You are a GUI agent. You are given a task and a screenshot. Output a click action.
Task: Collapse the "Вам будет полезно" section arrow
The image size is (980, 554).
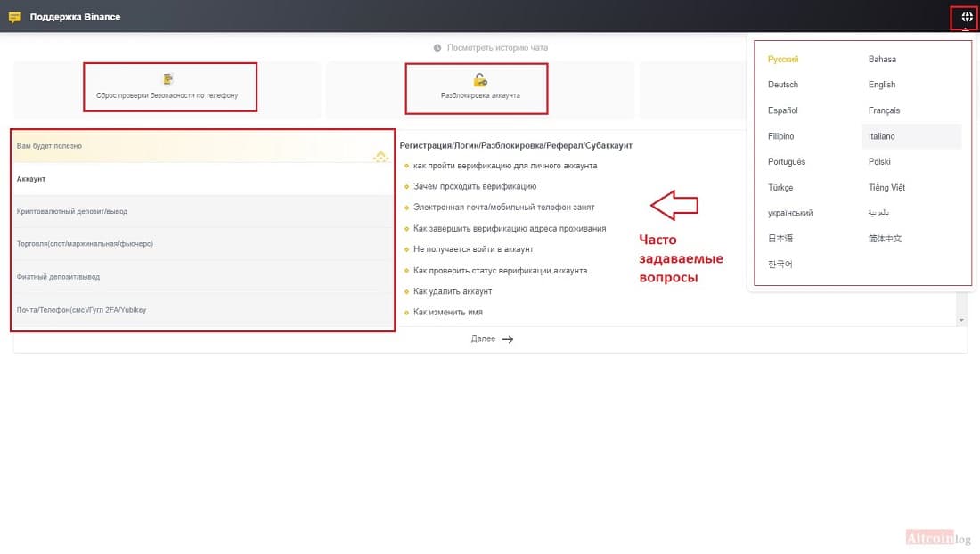380,156
